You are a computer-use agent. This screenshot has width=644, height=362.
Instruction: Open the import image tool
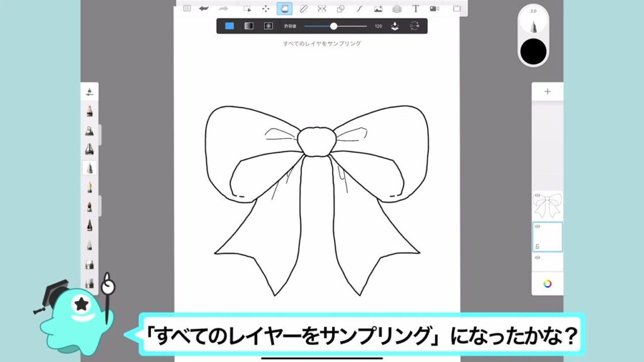click(378, 9)
